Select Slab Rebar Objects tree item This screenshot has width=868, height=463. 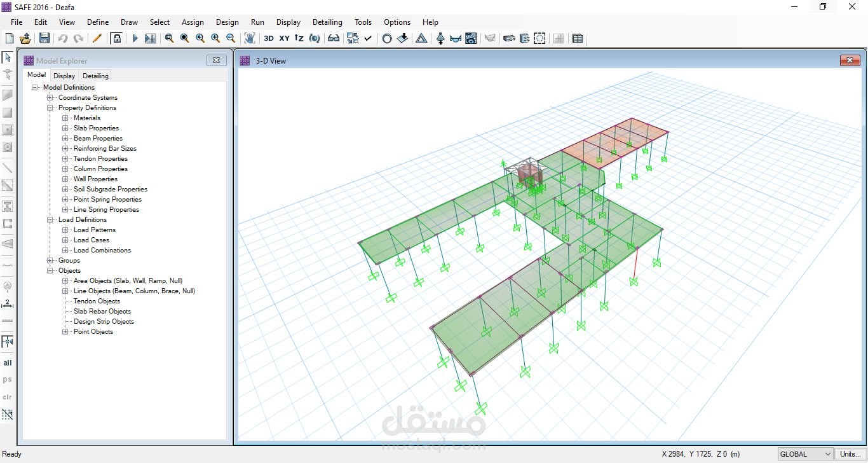(102, 311)
